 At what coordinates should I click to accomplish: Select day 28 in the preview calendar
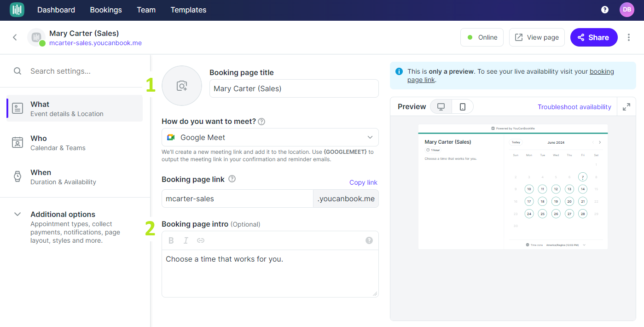[x=583, y=214]
